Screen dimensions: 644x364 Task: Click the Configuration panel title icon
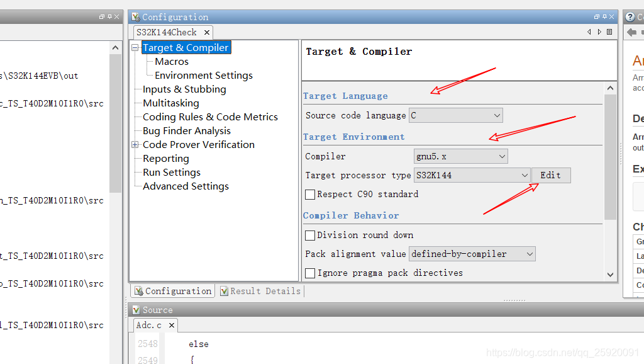click(136, 17)
